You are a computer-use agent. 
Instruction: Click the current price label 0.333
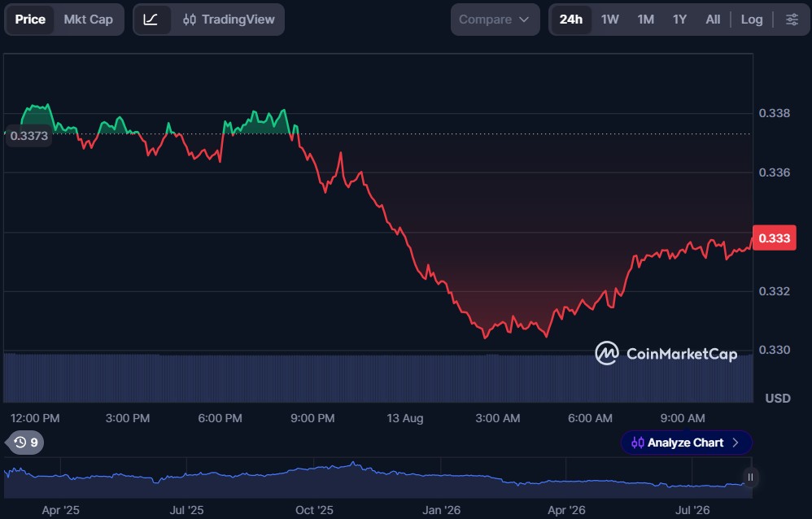click(x=775, y=238)
